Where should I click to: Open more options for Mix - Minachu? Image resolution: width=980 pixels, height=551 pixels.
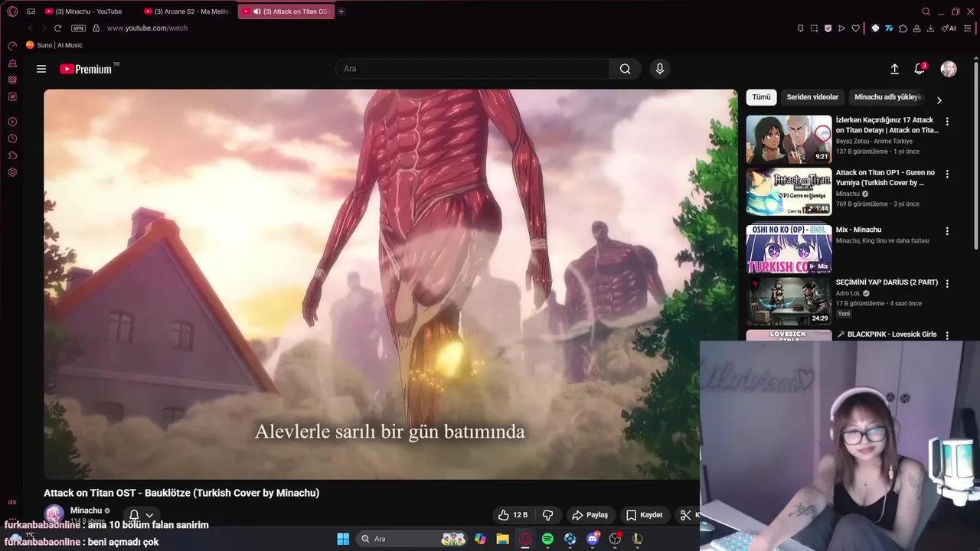[x=947, y=231]
